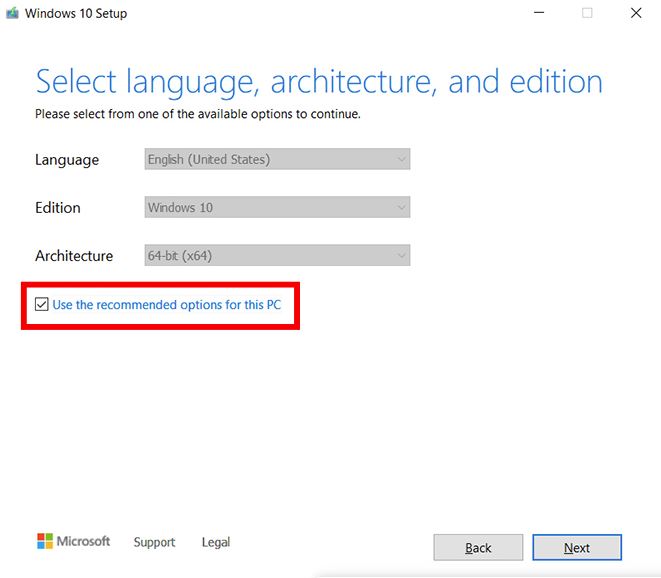This screenshot has height=578, width=661.
Task: Click the Edition label
Action: pyautogui.click(x=58, y=208)
